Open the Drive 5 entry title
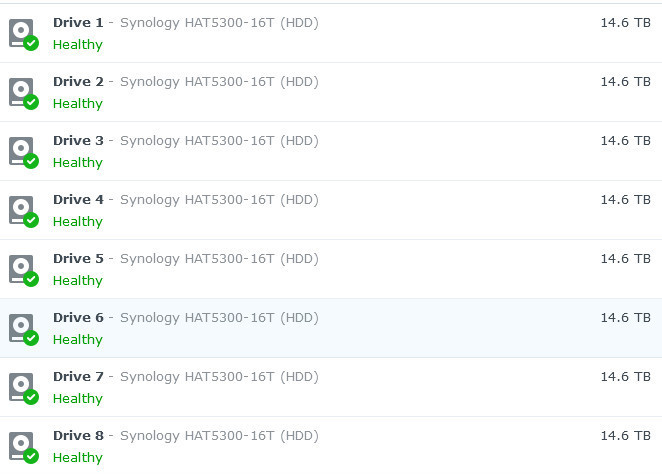Screen dimensions: 662x475 point(78,258)
